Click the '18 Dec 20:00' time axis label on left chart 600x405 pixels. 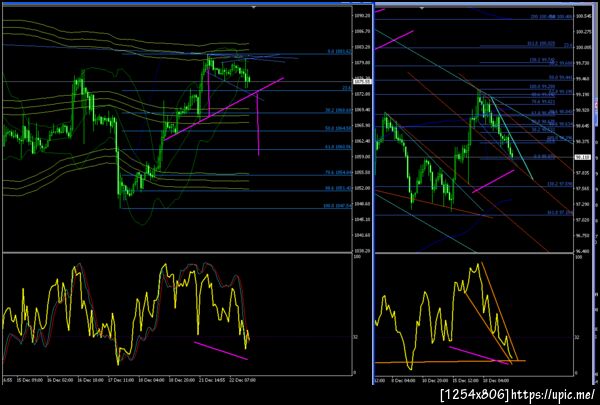[x=182, y=380]
